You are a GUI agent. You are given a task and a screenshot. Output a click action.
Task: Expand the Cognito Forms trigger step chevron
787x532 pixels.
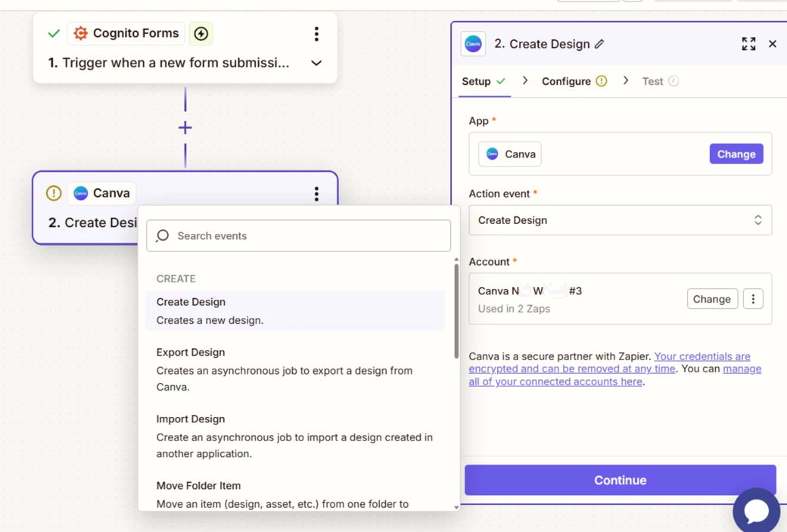coord(316,63)
